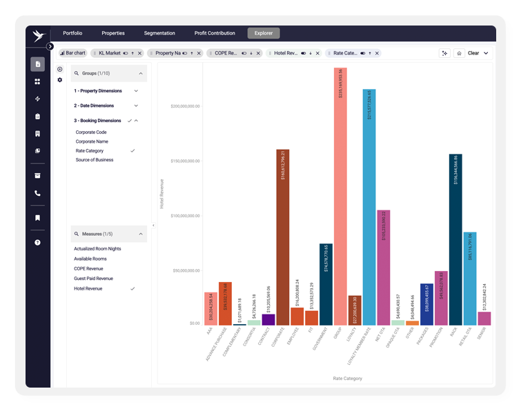The image size is (530, 420).
Task: Expand the 1 - Property Dimensions group
Action: (x=136, y=91)
